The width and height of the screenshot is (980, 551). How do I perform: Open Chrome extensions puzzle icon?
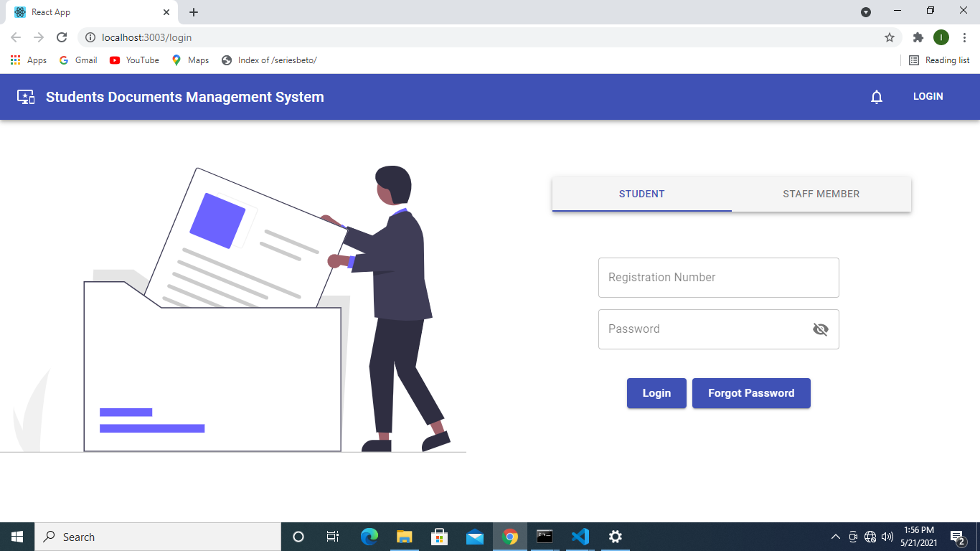918,37
